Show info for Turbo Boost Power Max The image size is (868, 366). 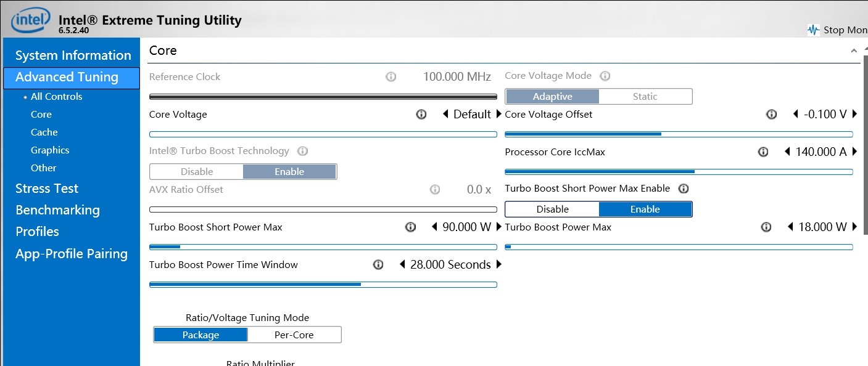[766, 227]
